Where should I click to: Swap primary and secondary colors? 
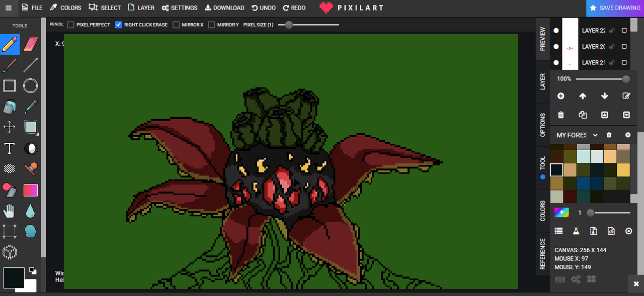click(33, 270)
